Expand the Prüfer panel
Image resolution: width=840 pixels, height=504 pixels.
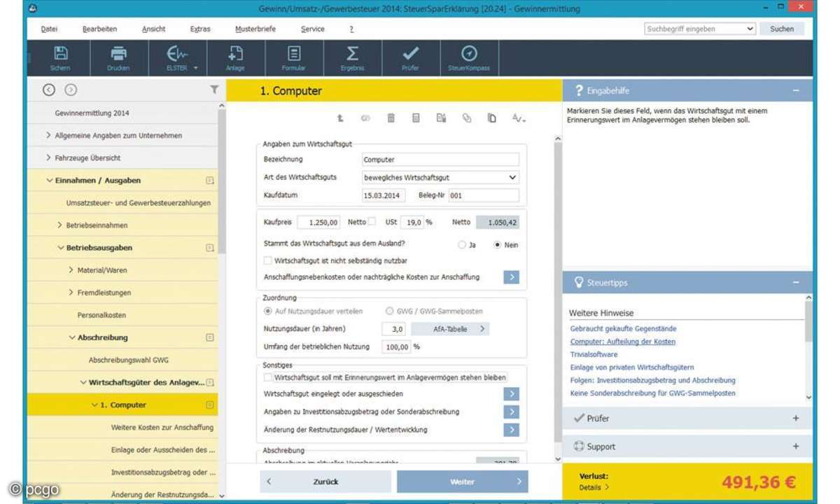click(x=796, y=418)
